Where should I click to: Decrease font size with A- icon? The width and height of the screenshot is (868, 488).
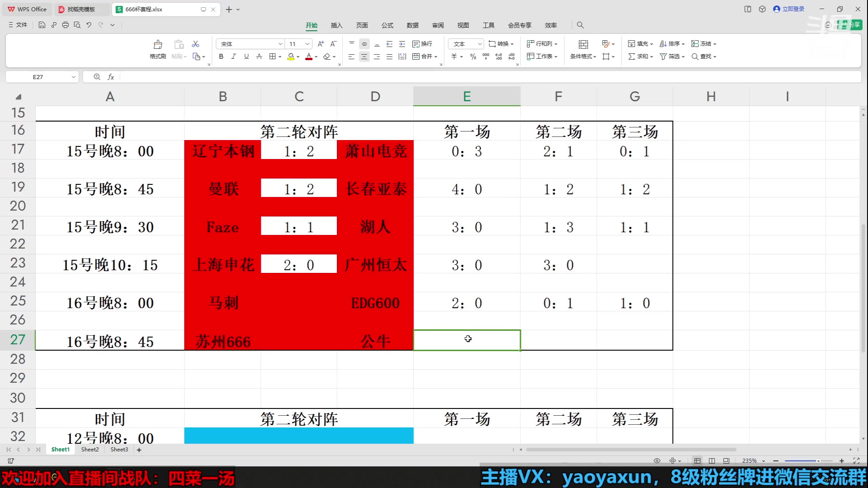[333, 44]
